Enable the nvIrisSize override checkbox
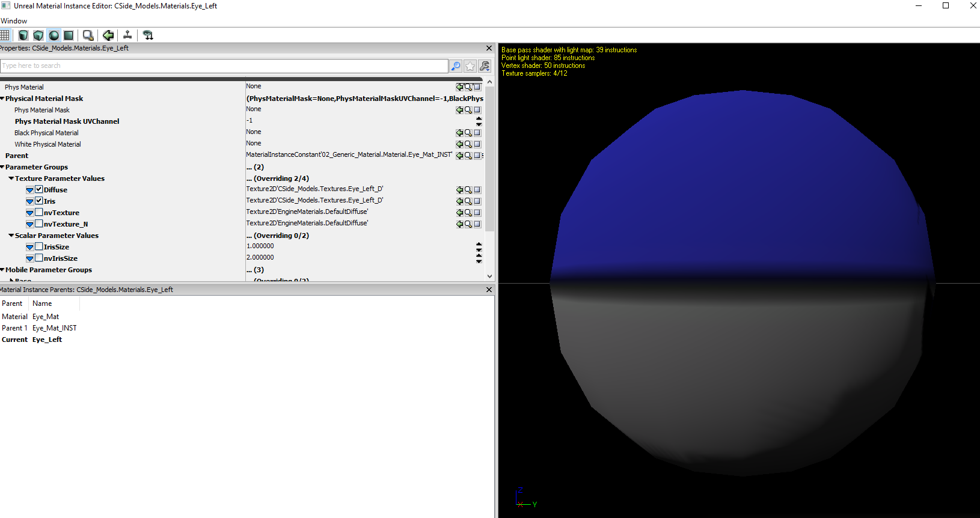This screenshot has height=518, width=980. [39, 258]
